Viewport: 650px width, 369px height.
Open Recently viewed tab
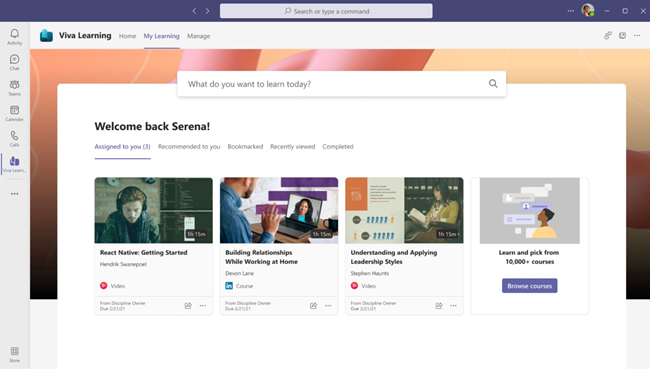[293, 146]
